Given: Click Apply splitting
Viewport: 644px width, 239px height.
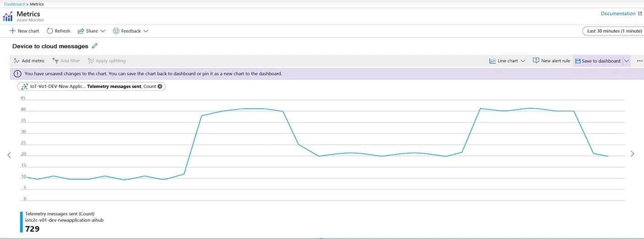Looking at the screenshot, I should 106,61.
